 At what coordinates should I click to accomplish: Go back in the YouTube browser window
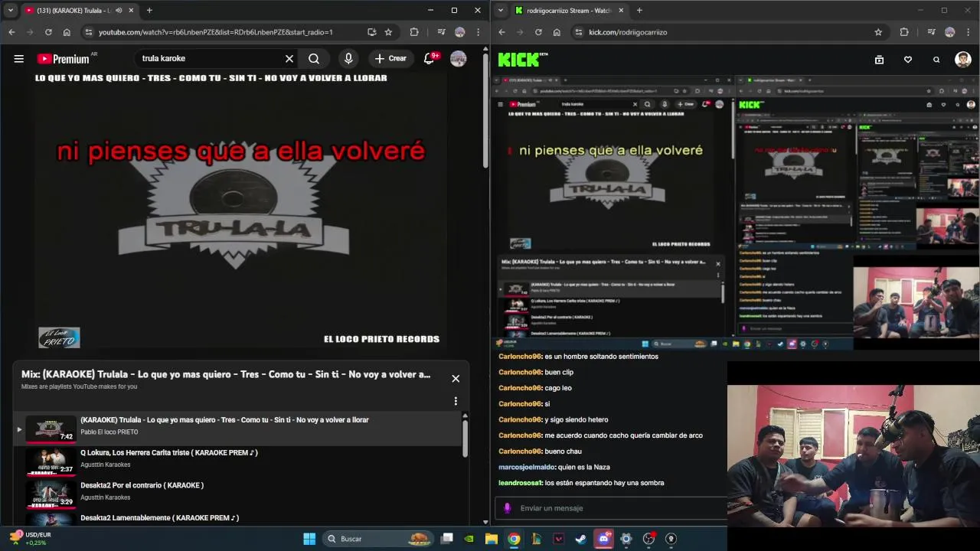(11, 32)
